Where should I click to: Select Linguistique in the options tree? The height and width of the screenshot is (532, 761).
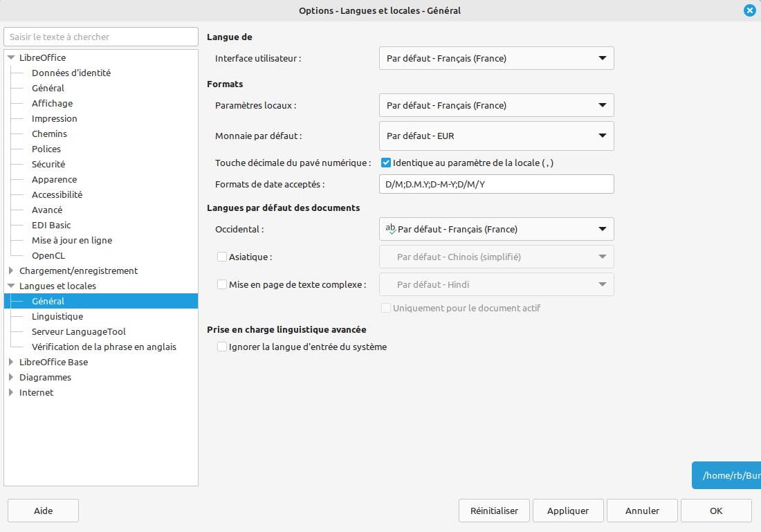pyautogui.click(x=57, y=316)
